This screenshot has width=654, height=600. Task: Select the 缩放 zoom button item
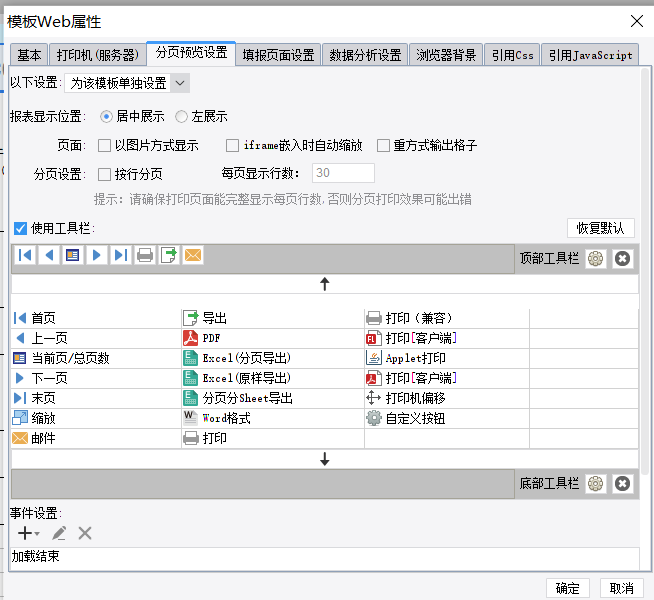point(96,418)
